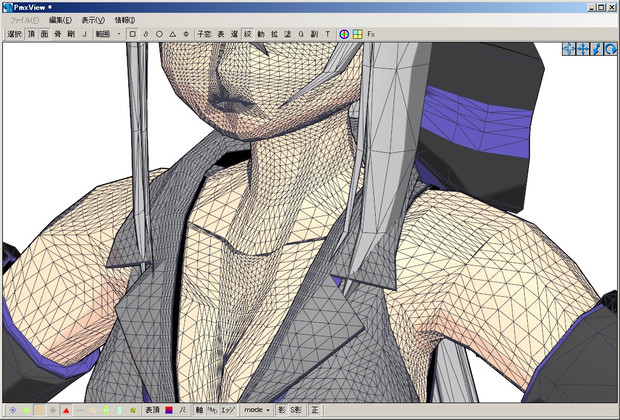Click the 選択 button in toolbar

[x=14, y=34]
